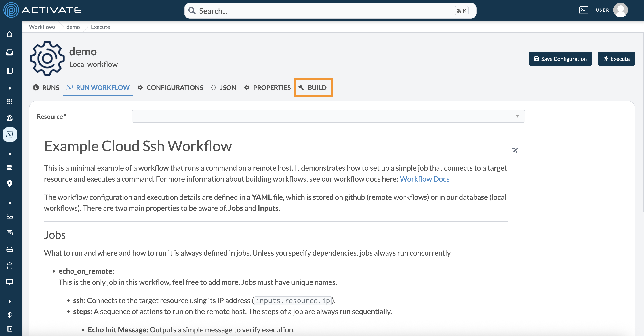Switch to the JSON tab

tap(224, 88)
